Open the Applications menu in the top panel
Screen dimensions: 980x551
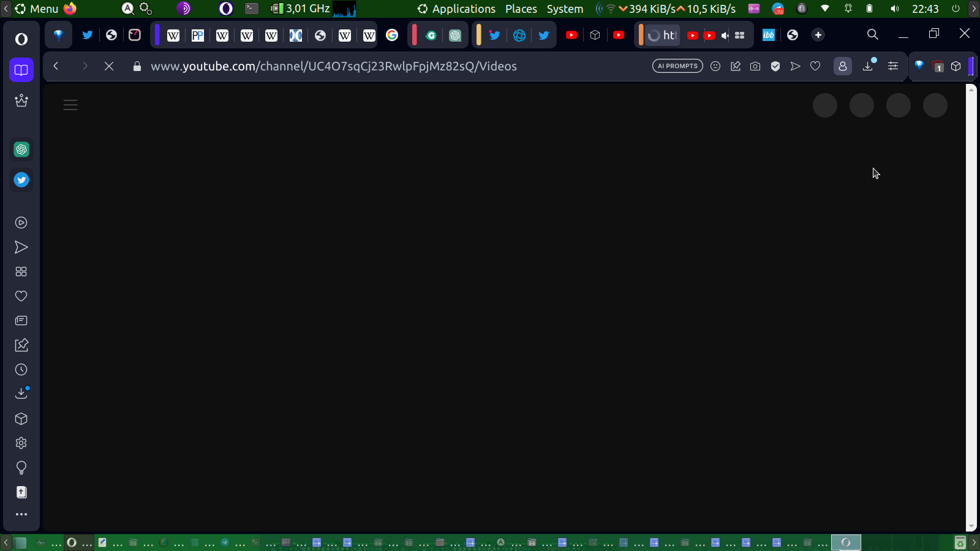[x=457, y=9]
